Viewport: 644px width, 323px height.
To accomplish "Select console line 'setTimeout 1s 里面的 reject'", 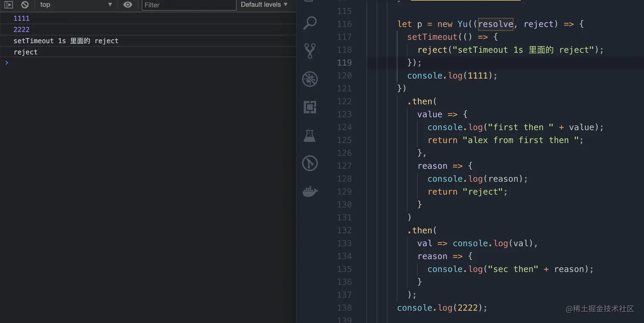I will point(66,41).
